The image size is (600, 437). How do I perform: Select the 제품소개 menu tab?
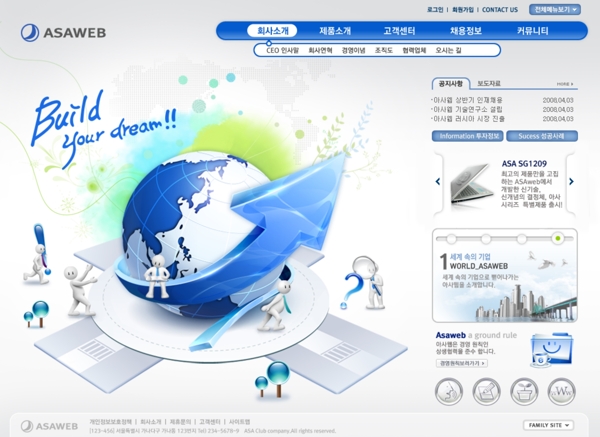[335, 31]
